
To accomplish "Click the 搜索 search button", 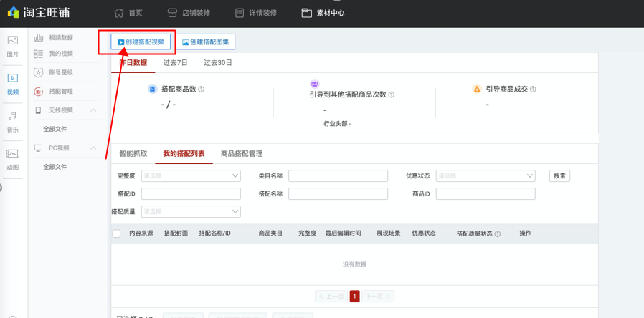I will click(559, 175).
